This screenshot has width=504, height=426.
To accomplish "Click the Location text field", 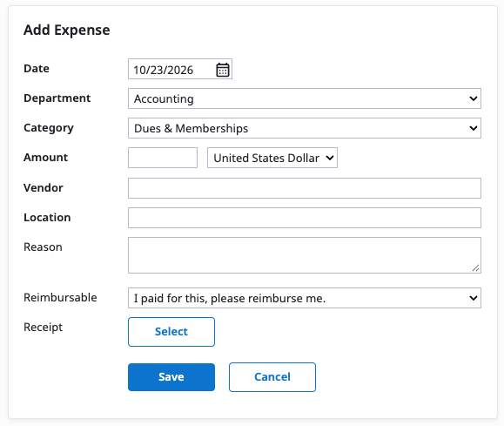I will coord(305,218).
